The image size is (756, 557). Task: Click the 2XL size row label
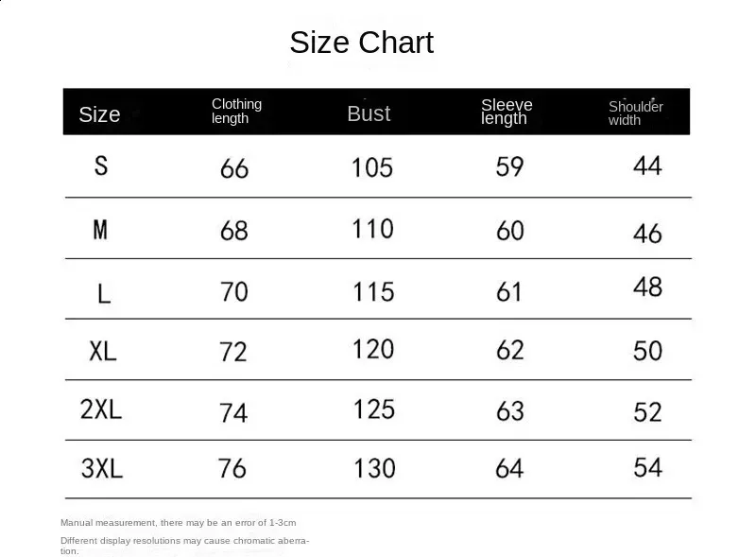[101, 409]
